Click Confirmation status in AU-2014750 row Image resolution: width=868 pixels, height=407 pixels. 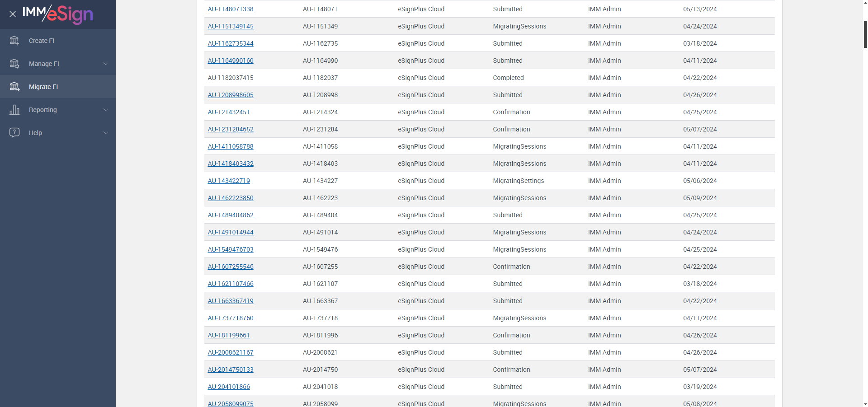coord(511,370)
